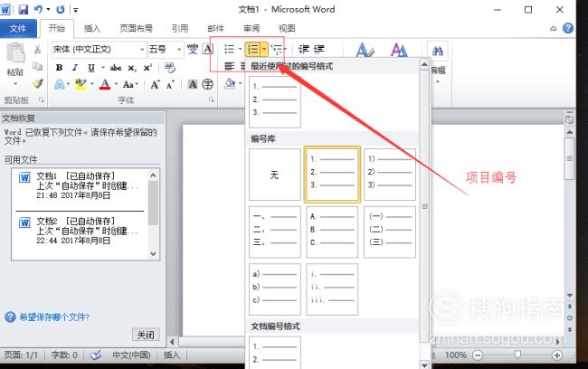Click the phonetic guide 文 icon
The height and width of the screenshot is (369, 588).
(193, 49)
